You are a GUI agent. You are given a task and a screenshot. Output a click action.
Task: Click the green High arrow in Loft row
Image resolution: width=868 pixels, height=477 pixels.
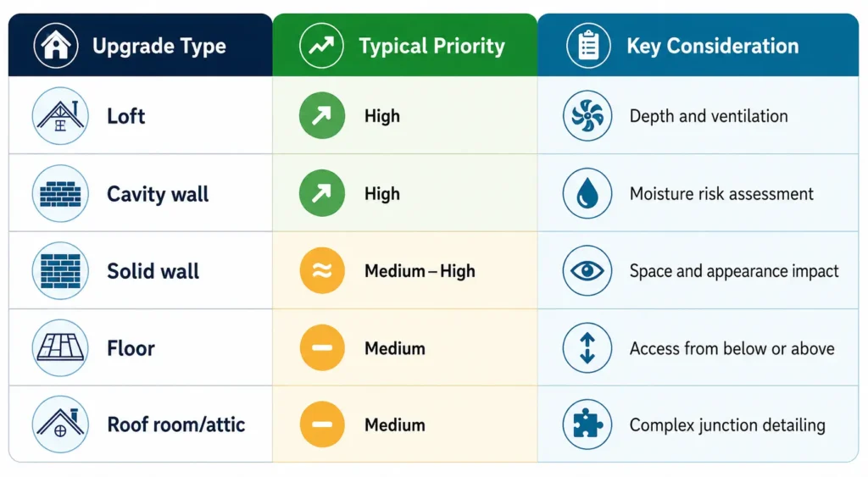[321, 115]
